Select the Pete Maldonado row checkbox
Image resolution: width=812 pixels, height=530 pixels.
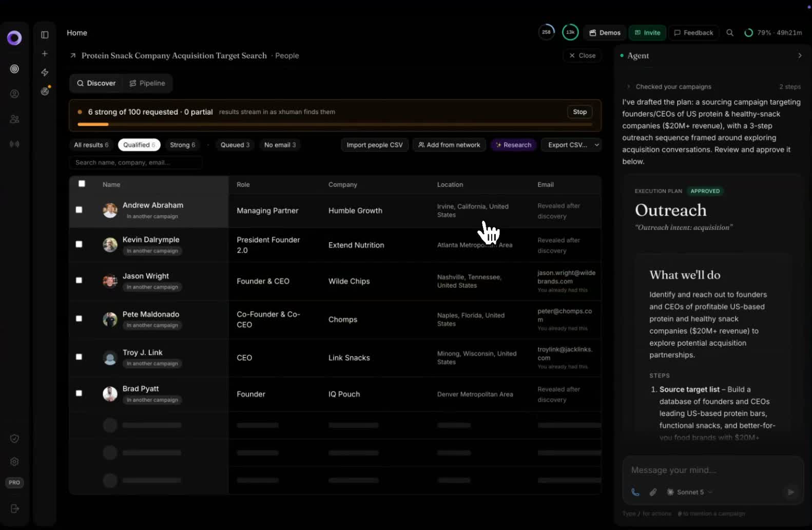(79, 318)
